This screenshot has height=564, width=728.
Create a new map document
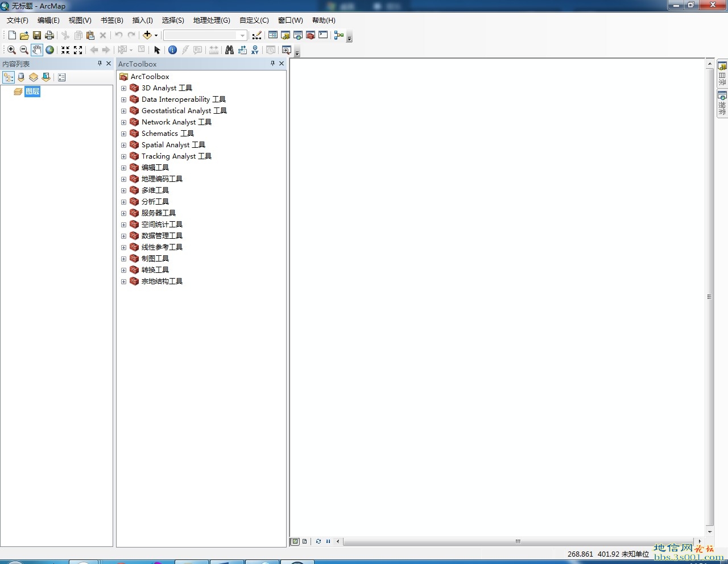click(x=12, y=35)
